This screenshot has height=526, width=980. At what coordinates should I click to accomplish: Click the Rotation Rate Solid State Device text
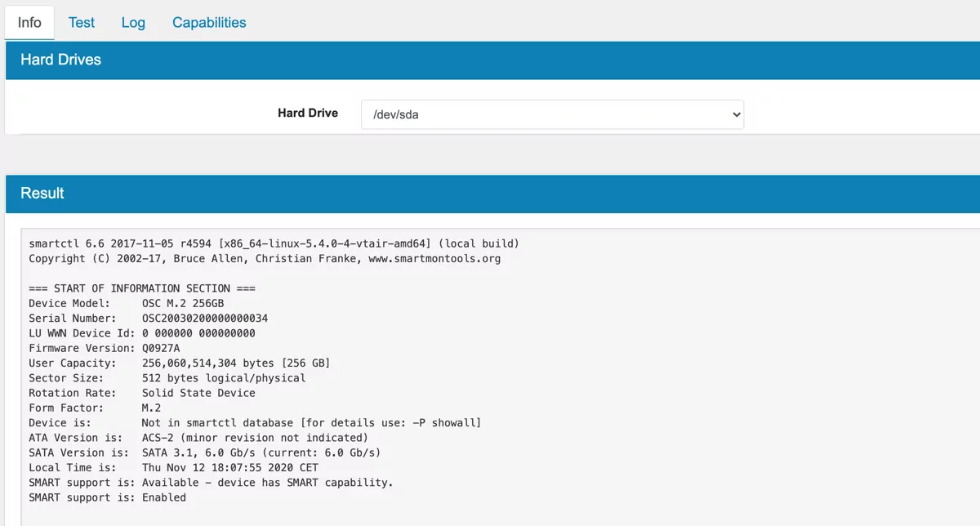click(x=198, y=393)
